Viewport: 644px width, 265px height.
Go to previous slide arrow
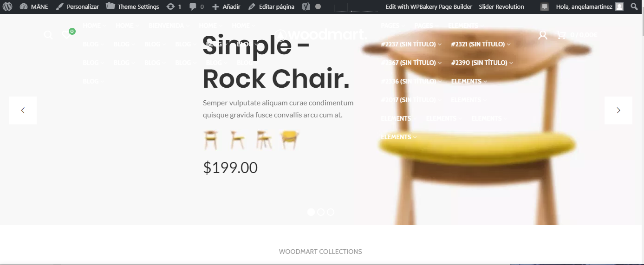(x=23, y=110)
